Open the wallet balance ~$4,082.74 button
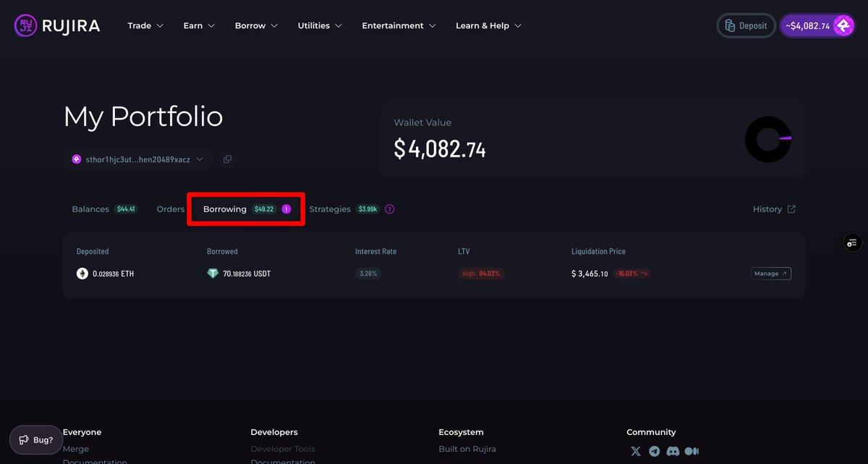 [x=817, y=25]
